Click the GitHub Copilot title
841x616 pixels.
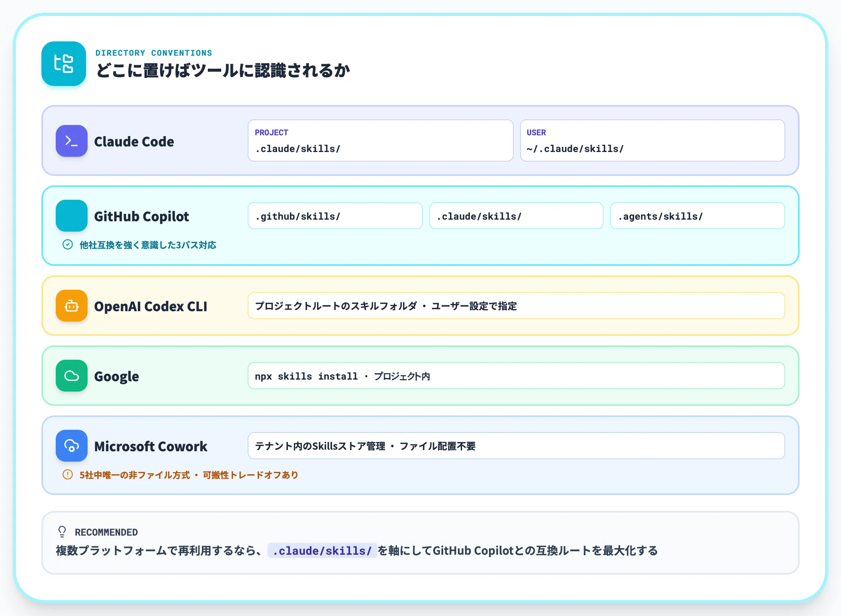(141, 216)
